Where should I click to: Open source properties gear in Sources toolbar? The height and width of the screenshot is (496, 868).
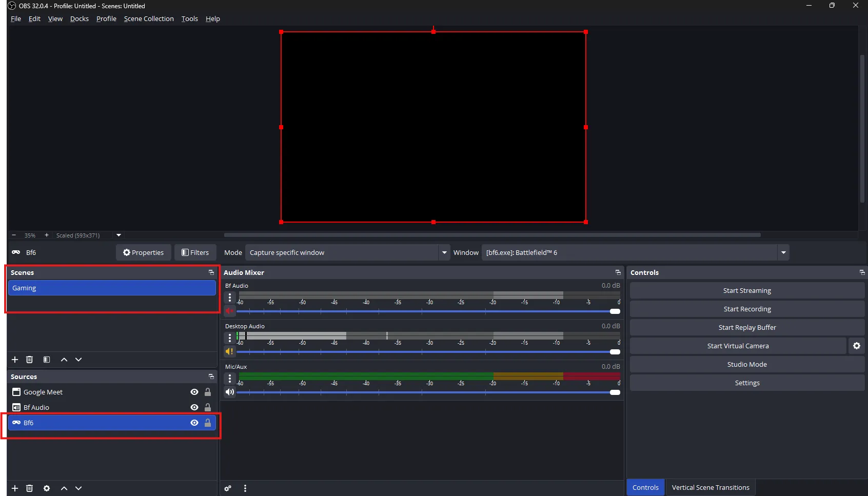tap(47, 488)
